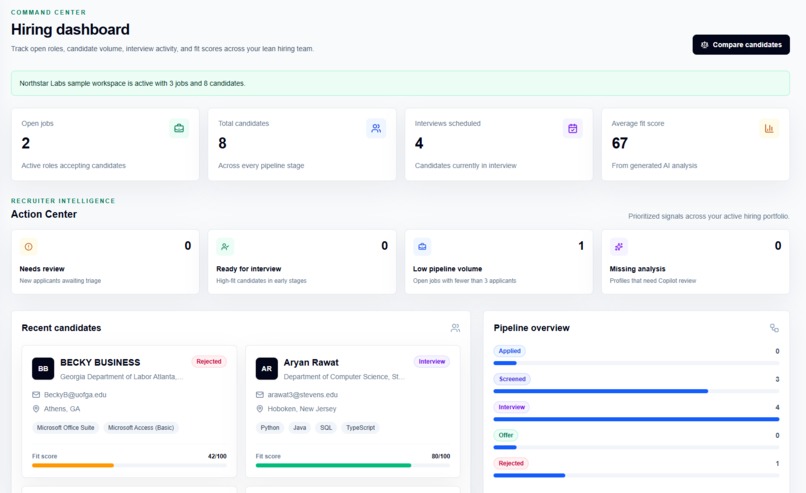Click the Average fit score value 67
806x493 pixels.
click(619, 143)
